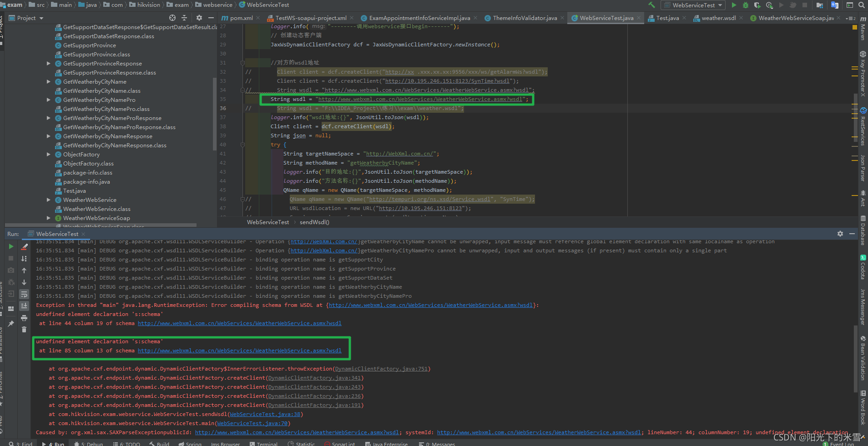Open Project panel settings gear
Screen dimensions: 868x446
coord(199,18)
